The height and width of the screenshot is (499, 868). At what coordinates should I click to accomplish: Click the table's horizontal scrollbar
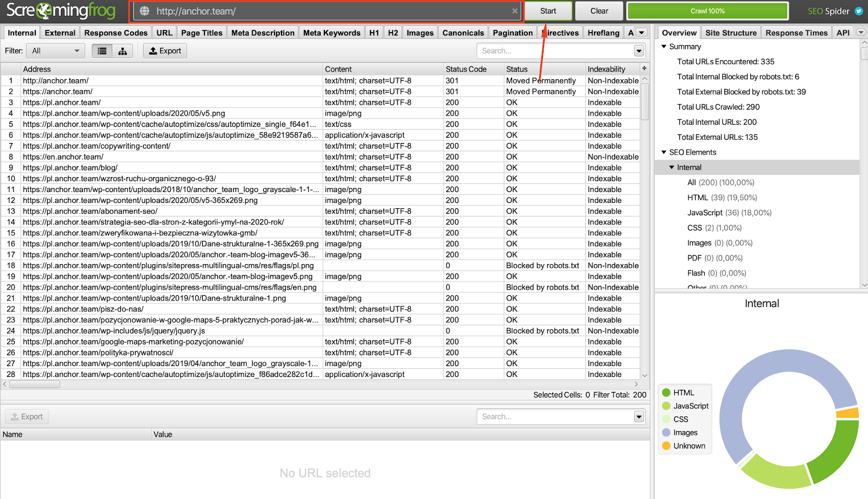35,384
